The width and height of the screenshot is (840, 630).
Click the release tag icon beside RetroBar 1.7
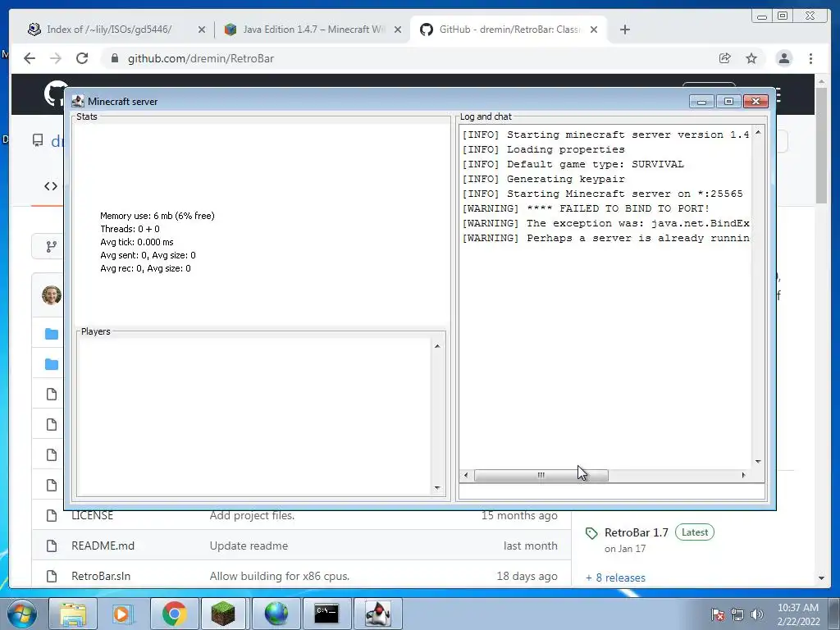pos(591,533)
